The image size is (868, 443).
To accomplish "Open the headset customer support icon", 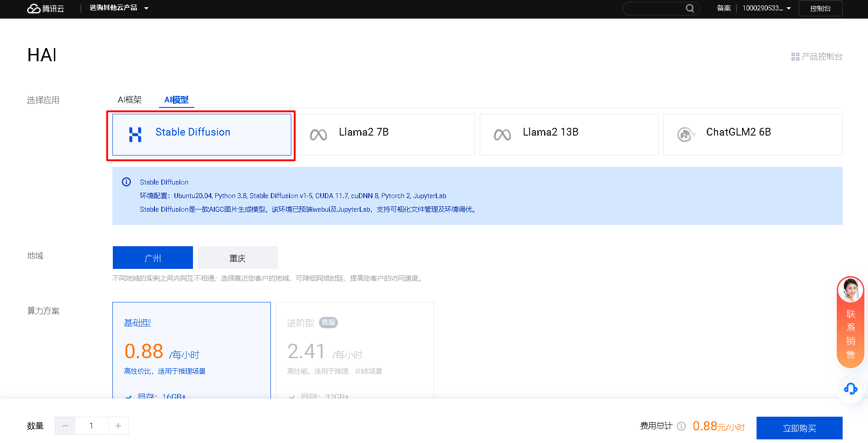I will (850, 389).
